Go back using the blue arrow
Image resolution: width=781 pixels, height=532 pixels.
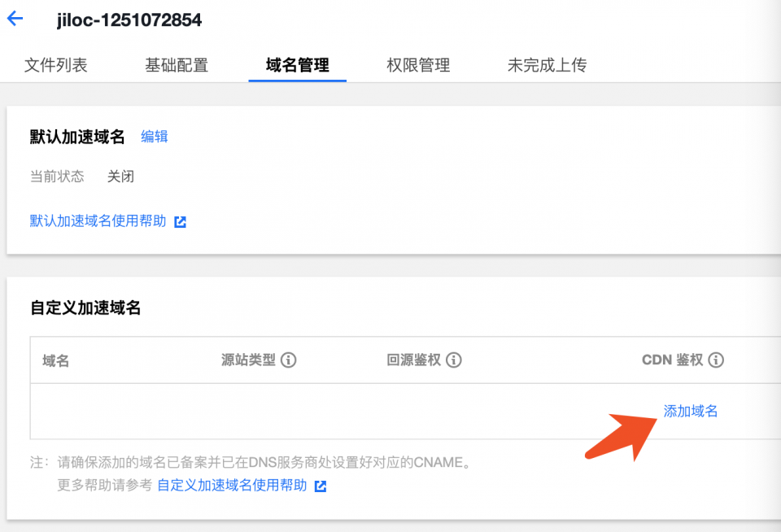point(15,19)
